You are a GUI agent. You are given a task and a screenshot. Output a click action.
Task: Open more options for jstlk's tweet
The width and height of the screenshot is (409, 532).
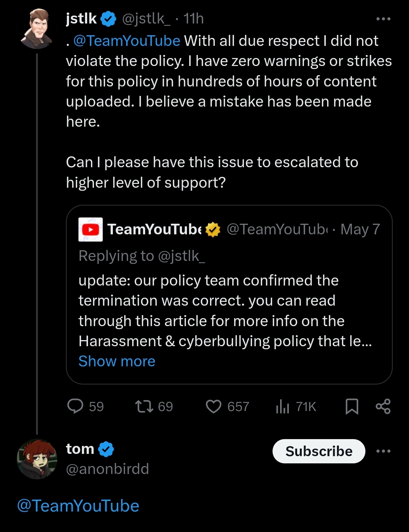point(383,19)
